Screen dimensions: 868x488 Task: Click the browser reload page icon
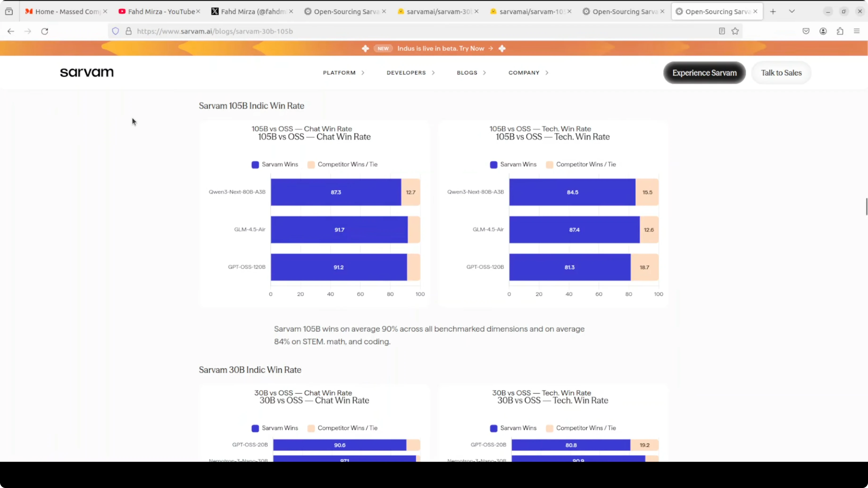pyautogui.click(x=45, y=31)
